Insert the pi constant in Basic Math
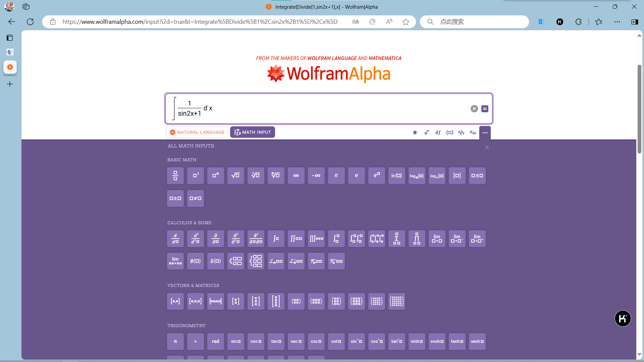Image resolution: width=644 pixels, height=362 pixels. pyautogui.click(x=336, y=176)
